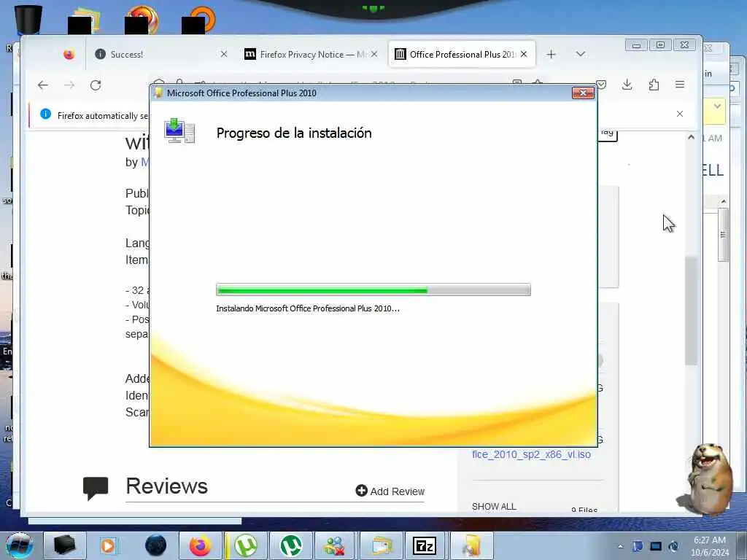Dismiss the Firefox notification bar
The image size is (747, 560).
pyautogui.click(x=680, y=114)
